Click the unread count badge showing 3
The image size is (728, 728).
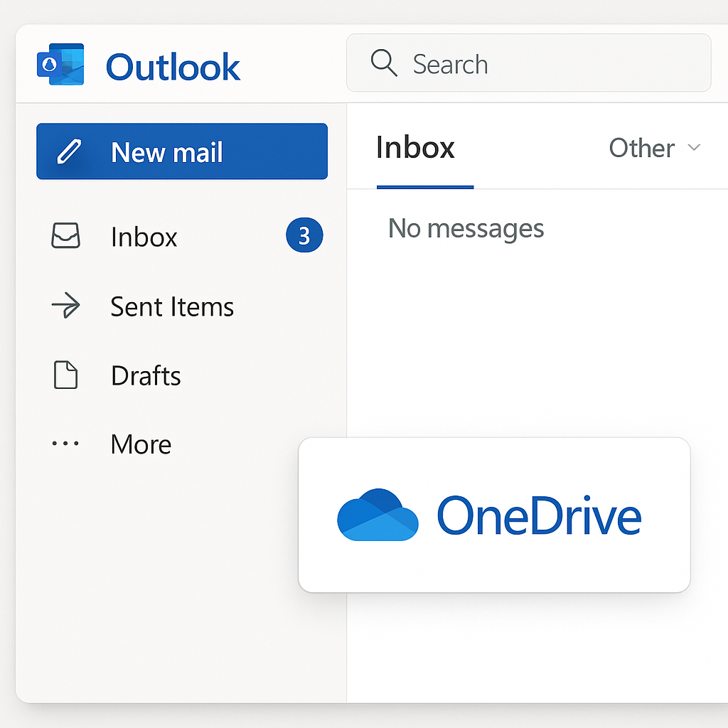click(x=304, y=235)
